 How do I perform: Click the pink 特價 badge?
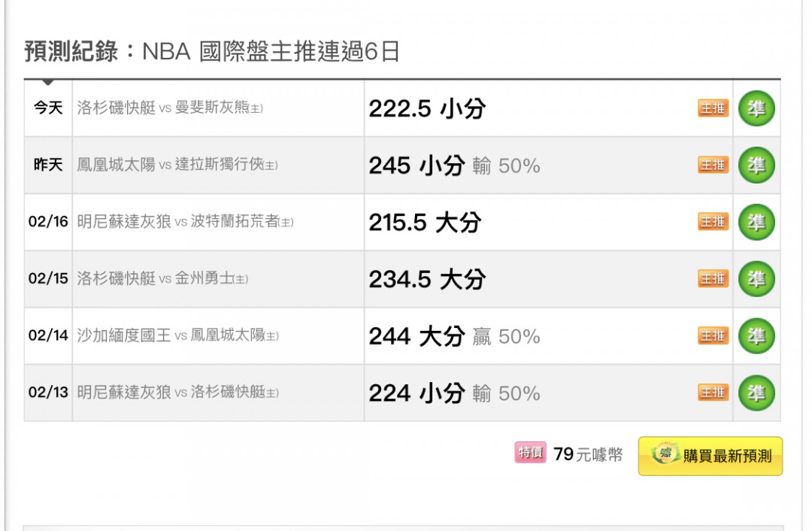[x=530, y=452]
